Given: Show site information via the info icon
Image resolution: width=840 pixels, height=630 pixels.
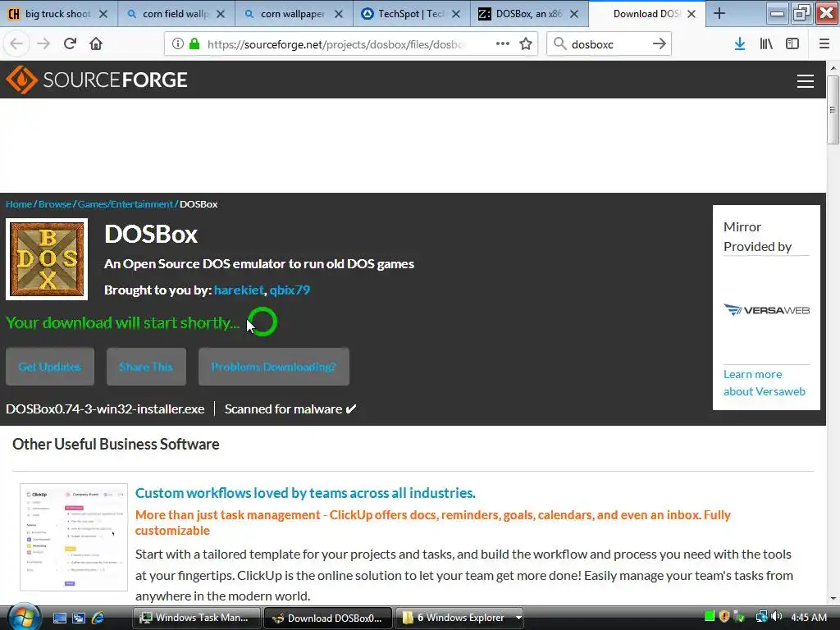Looking at the screenshot, I should click(178, 44).
